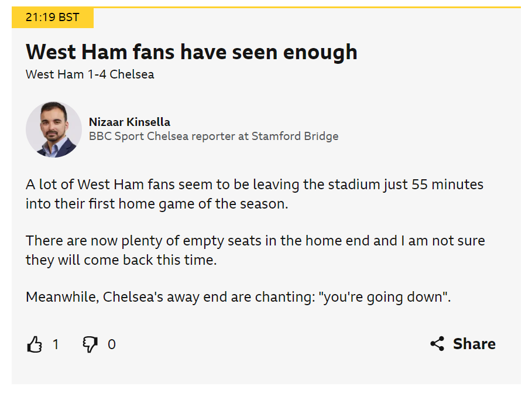Click the BBC Sport Chelsea reporter byline

coord(214,136)
